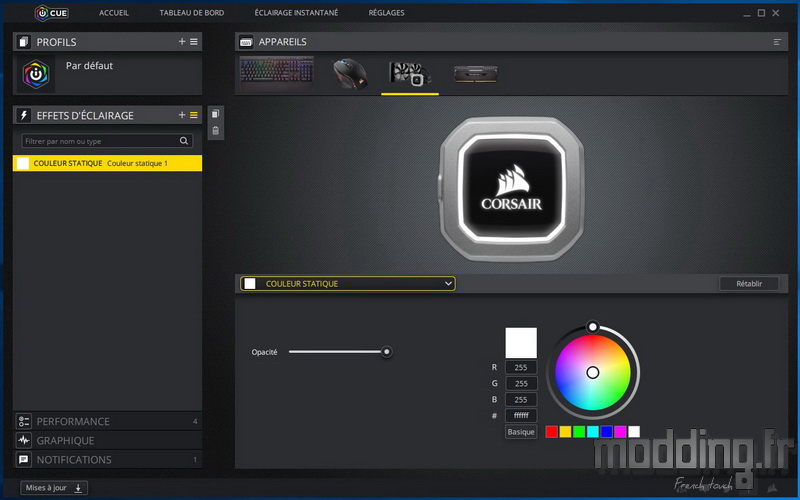
Task: Click the lightning bolt lighting effects icon
Action: tap(23, 115)
